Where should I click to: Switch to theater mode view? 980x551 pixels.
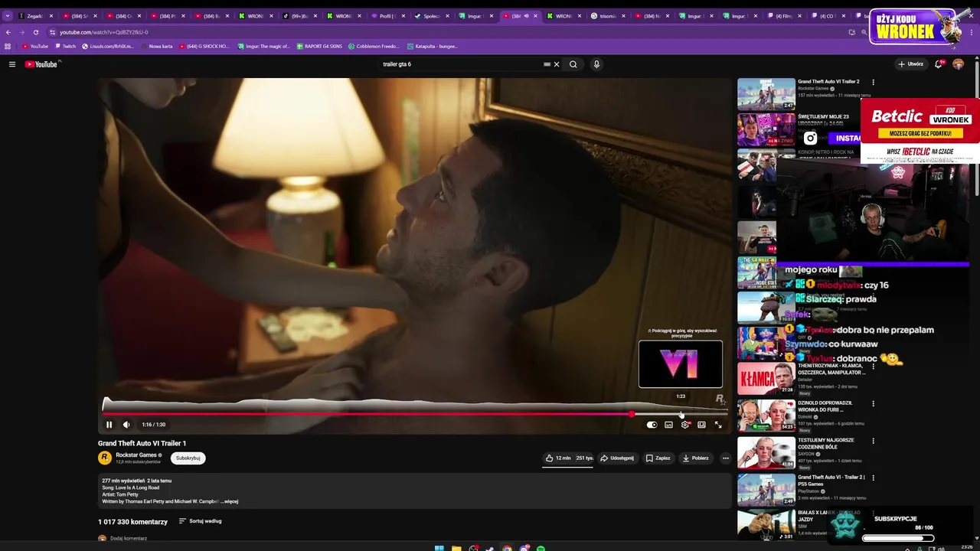[701, 425]
